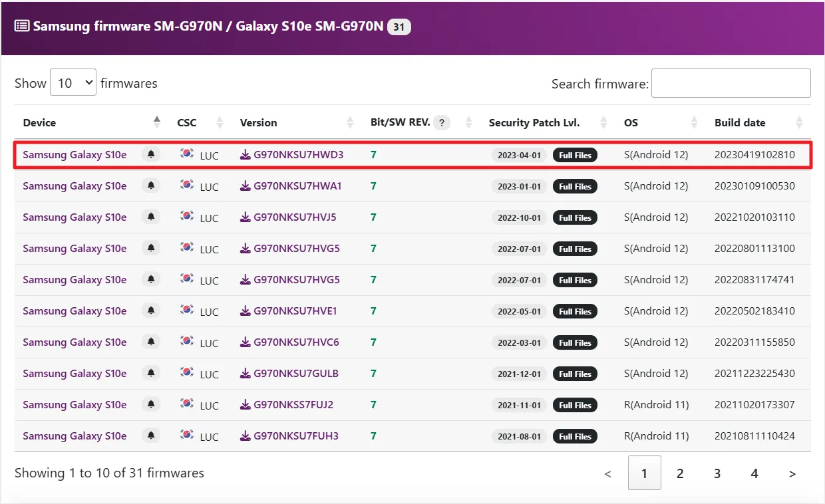Download firmware G970NKSU7FUH3
The height and width of the screenshot is (504, 825).
pos(289,436)
